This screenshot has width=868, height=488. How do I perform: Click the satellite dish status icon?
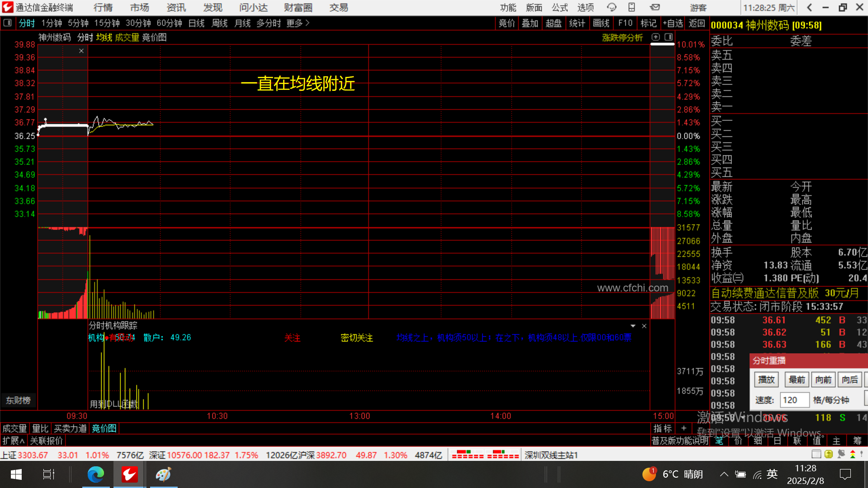[x=841, y=454]
